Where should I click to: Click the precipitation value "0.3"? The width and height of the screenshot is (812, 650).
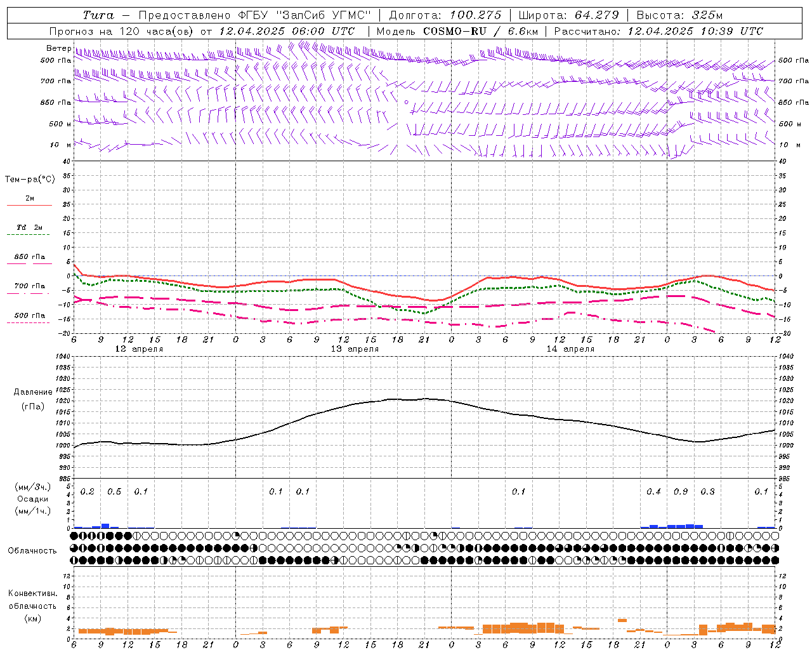(x=707, y=492)
